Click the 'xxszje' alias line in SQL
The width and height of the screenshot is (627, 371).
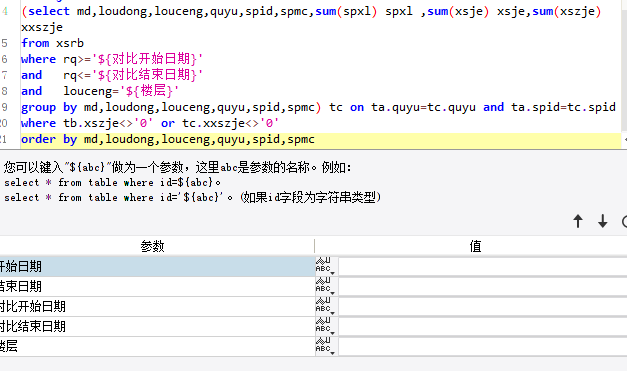pyautogui.click(x=42, y=27)
